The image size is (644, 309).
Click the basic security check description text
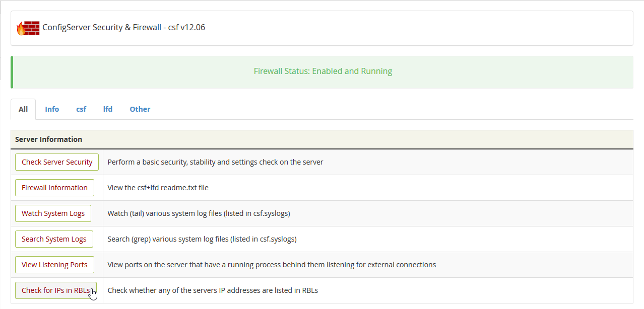[x=215, y=162]
